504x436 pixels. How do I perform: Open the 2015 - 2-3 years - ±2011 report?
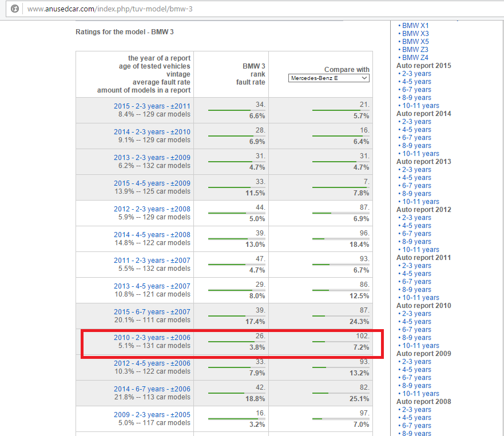pyautogui.click(x=152, y=106)
